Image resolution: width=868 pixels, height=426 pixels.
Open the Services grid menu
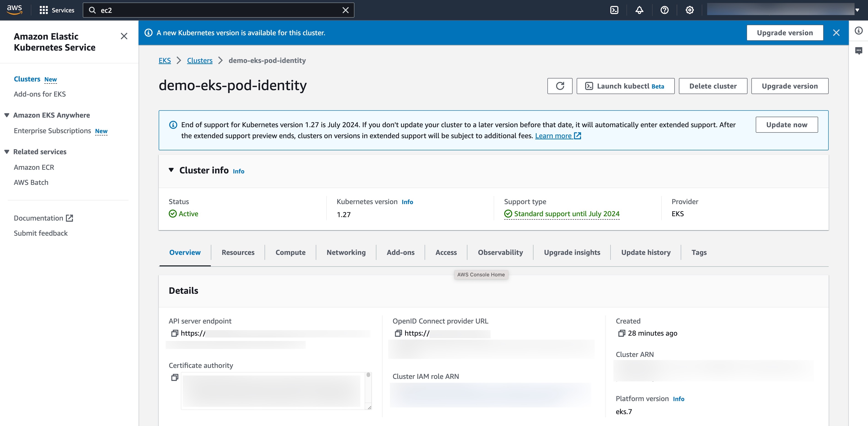click(x=57, y=10)
